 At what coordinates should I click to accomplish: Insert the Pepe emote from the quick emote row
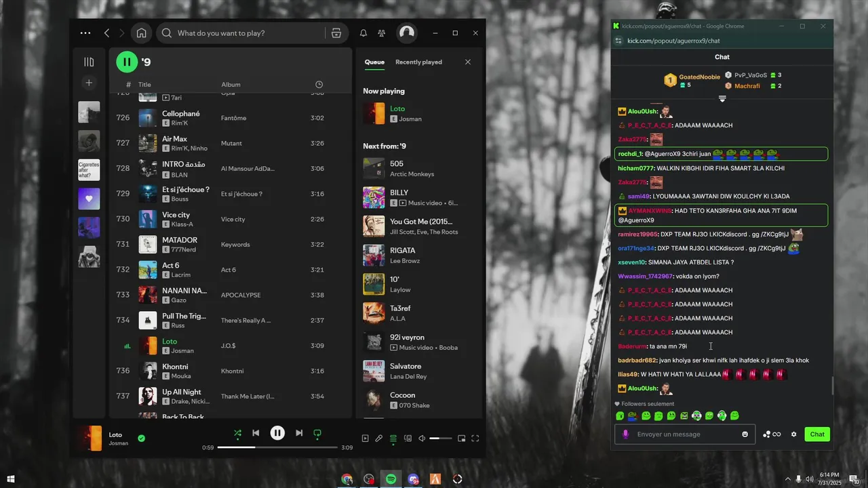632,415
